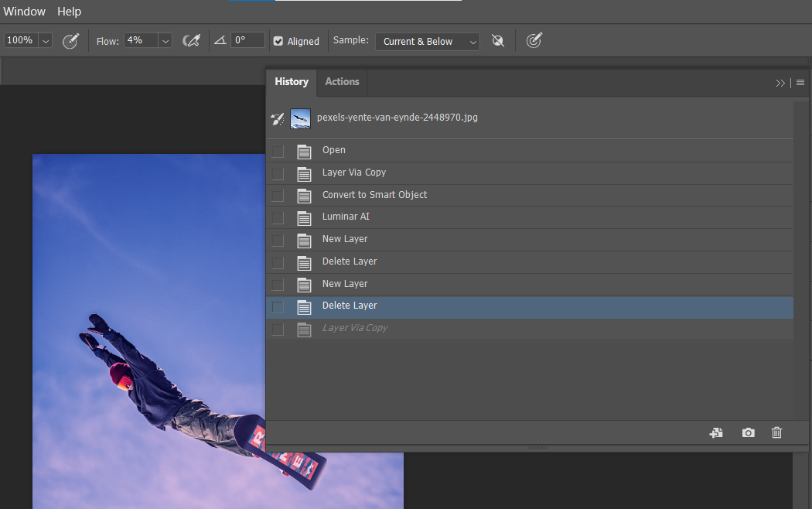Viewport: 812px width, 509px height.
Task: Enable airbrush mode in the options bar
Action: [x=191, y=40]
